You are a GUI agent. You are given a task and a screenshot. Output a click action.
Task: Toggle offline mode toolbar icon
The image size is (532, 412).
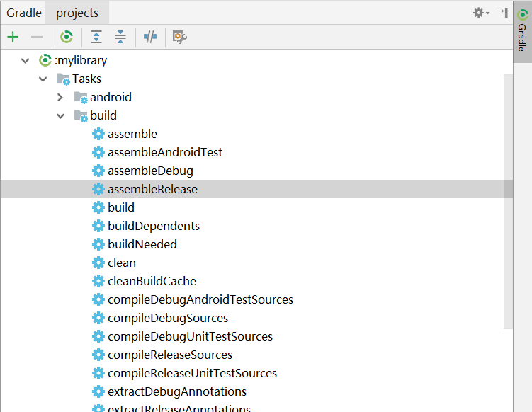click(x=150, y=37)
